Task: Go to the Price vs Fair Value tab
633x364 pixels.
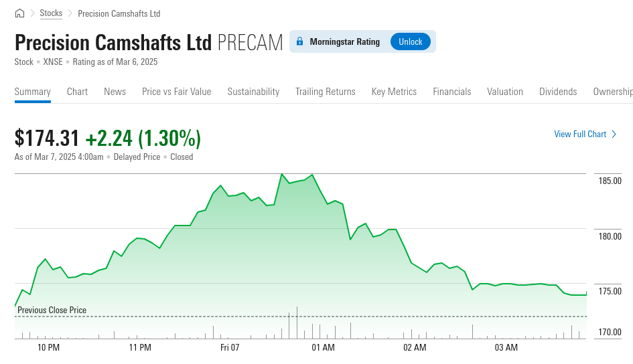Action: (176, 92)
